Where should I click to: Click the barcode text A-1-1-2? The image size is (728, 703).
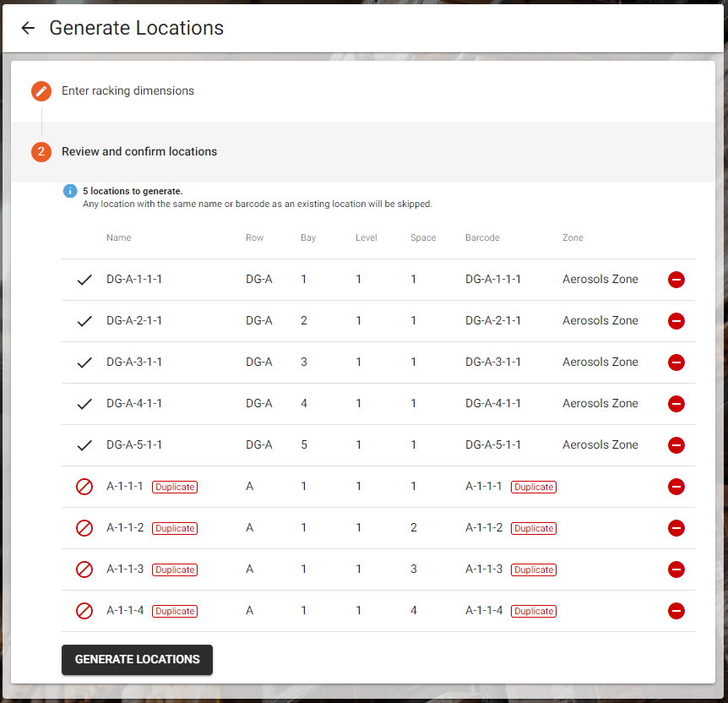[484, 528]
